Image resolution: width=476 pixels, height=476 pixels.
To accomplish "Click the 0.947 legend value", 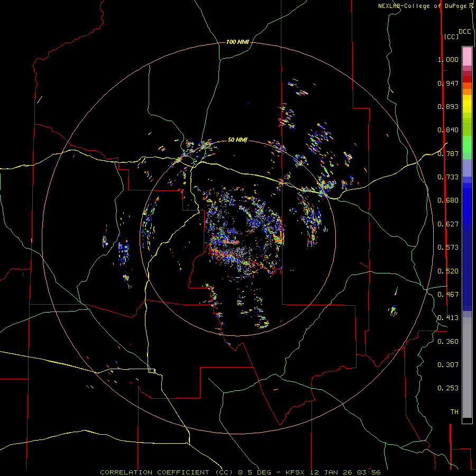I will point(448,83).
